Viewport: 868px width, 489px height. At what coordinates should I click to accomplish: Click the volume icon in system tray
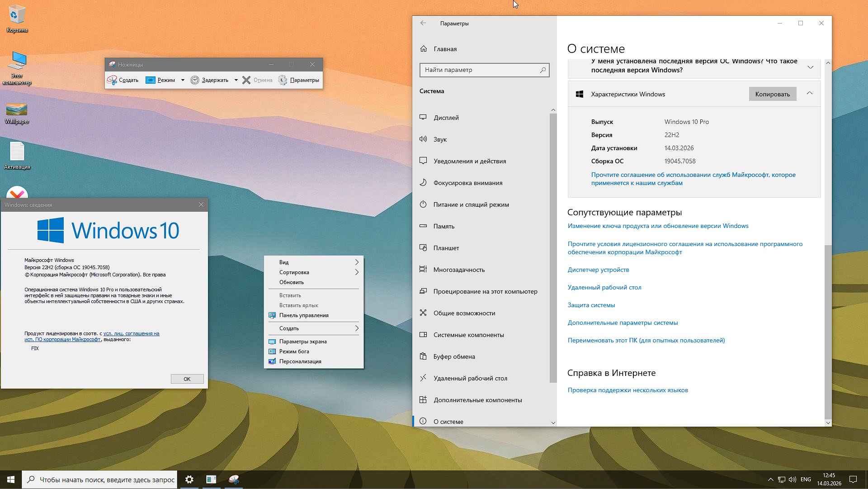[x=793, y=480]
